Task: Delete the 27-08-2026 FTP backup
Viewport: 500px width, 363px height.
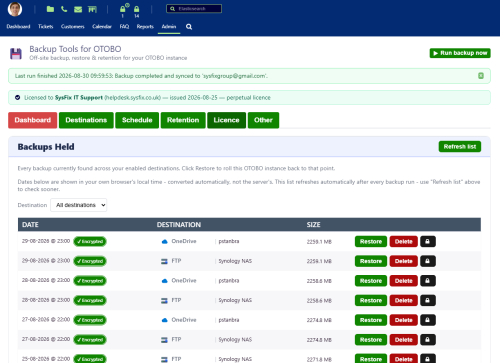Action: (404, 340)
